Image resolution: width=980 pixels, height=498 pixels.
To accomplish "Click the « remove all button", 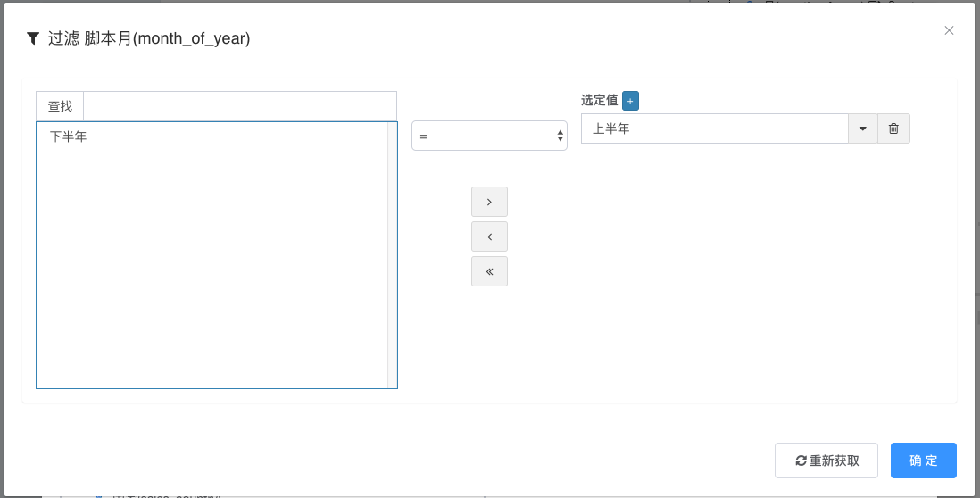I will 489,271.
